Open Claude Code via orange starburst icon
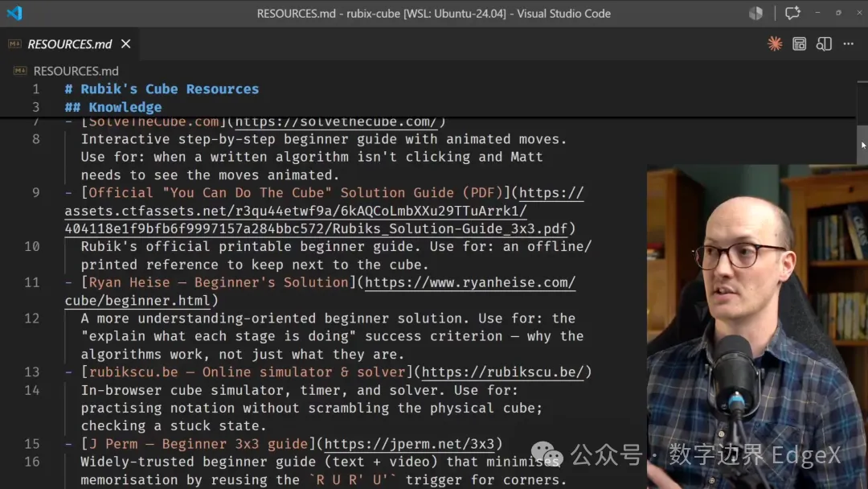The width and height of the screenshot is (868, 489). click(775, 43)
